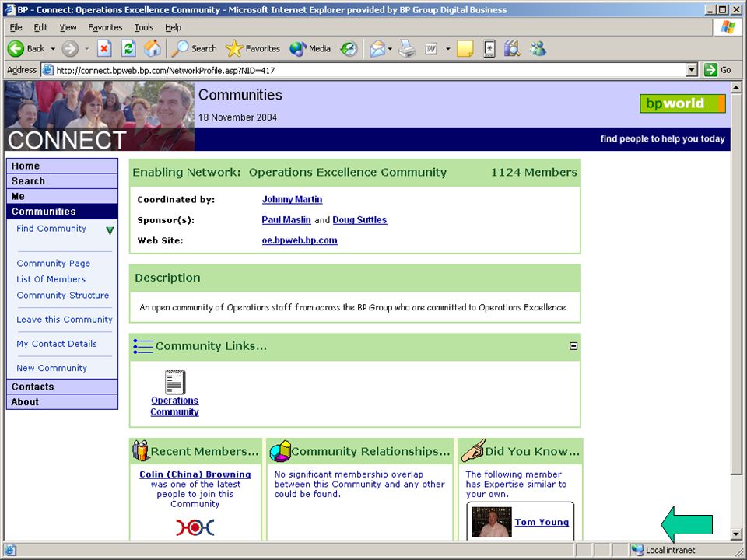The image size is (747, 560).
Task: Click the Community Relationships pie chart icon
Action: click(x=280, y=451)
